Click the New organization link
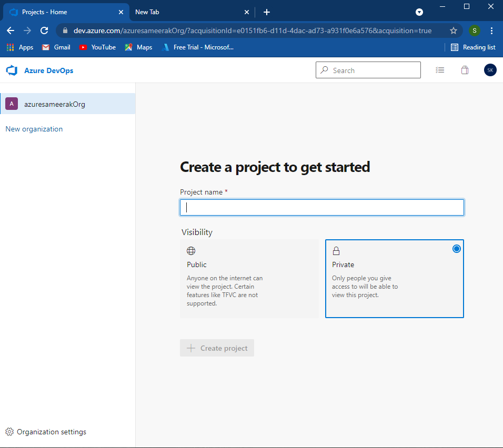 34,129
